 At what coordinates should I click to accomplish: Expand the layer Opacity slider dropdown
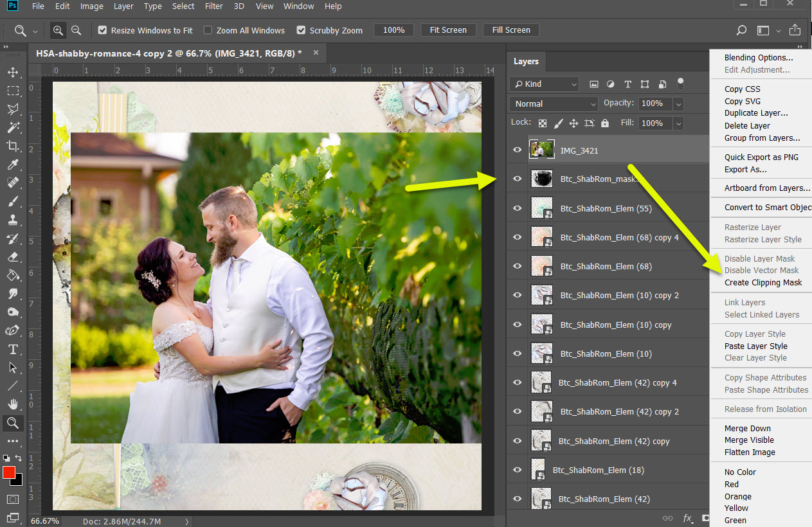coord(678,103)
